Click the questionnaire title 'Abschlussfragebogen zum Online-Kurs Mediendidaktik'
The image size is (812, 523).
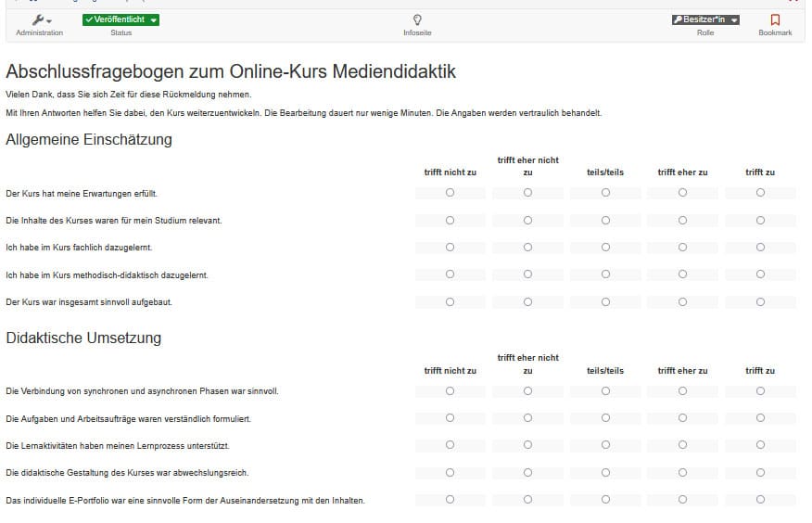(231, 72)
